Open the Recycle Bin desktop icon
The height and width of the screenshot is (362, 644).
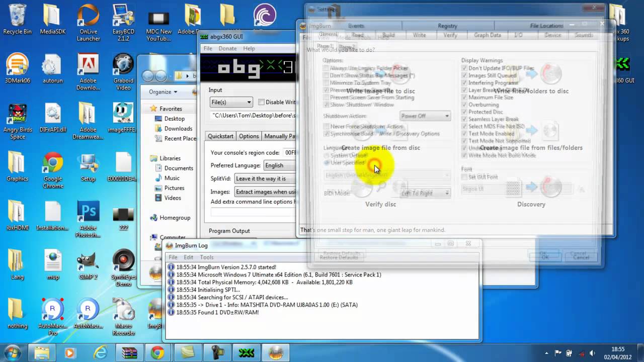coord(17,19)
